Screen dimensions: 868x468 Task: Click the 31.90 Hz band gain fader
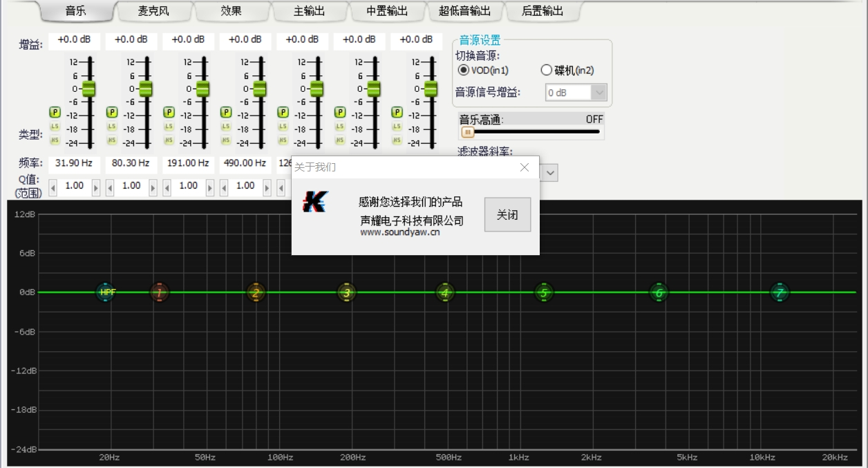tap(88, 88)
